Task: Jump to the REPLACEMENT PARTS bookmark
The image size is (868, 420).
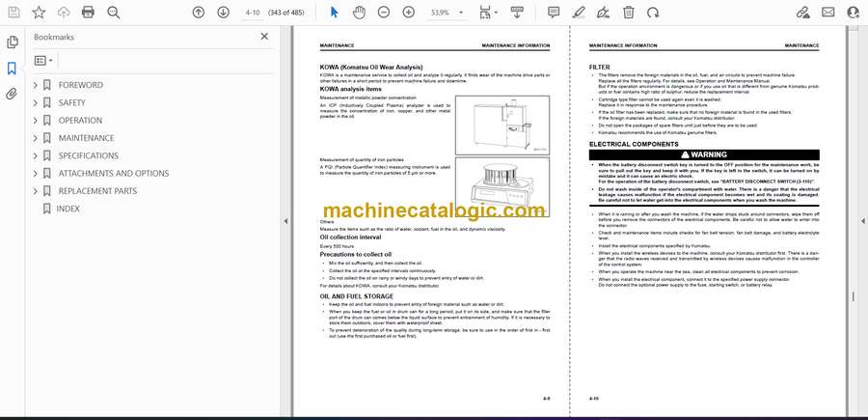Action: (97, 191)
